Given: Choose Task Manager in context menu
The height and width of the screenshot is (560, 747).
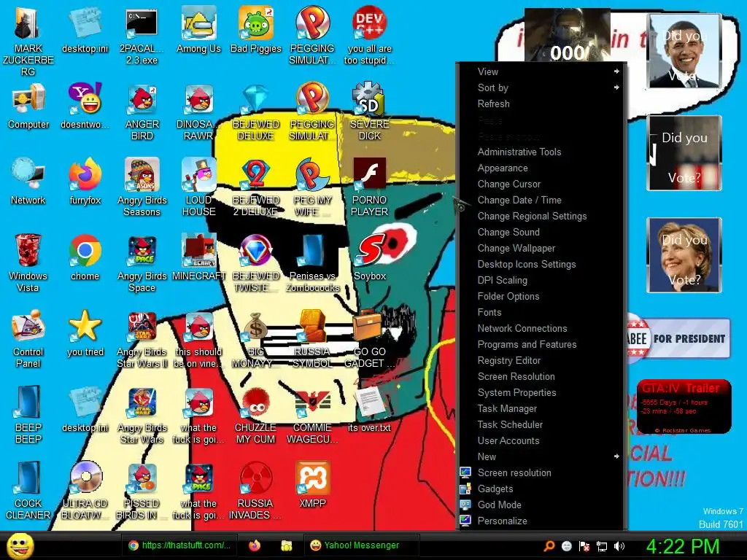Looking at the screenshot, I should (x=541, y=408).
